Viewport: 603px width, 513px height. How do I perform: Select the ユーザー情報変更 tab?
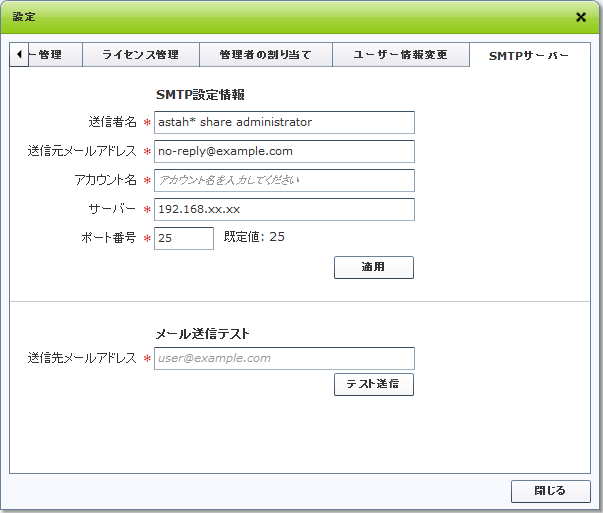pyautogui.click(x=401, y=55)
